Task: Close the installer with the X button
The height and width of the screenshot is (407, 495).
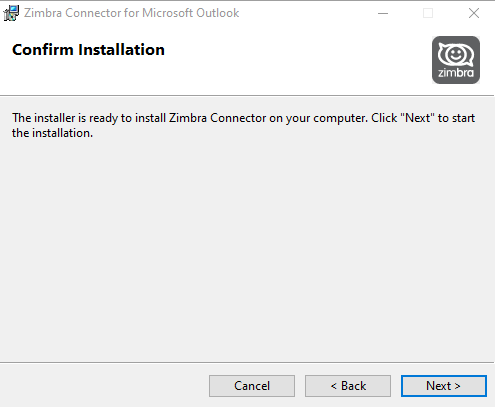Action: tap(473, 13)
